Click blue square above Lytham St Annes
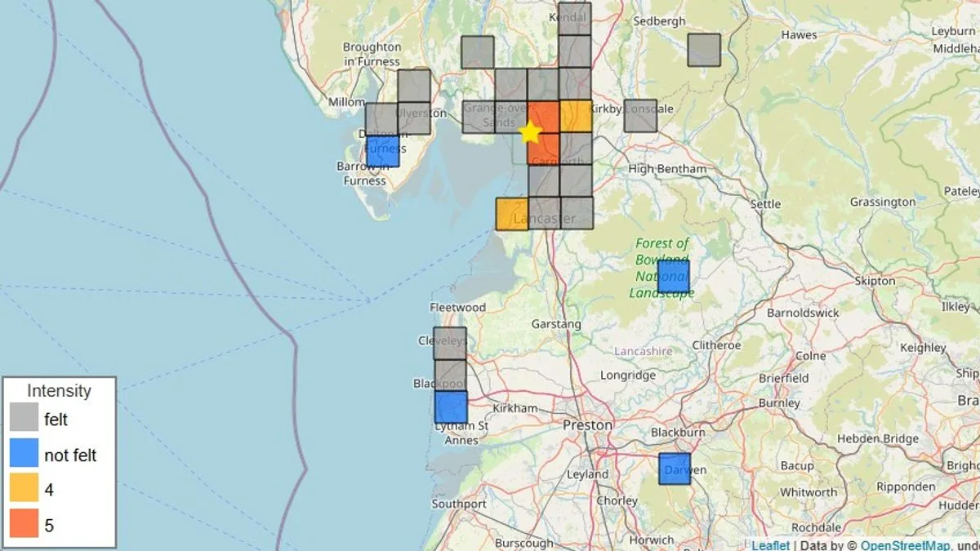Viewport: 980px width, 551px height. coord(451,407)
